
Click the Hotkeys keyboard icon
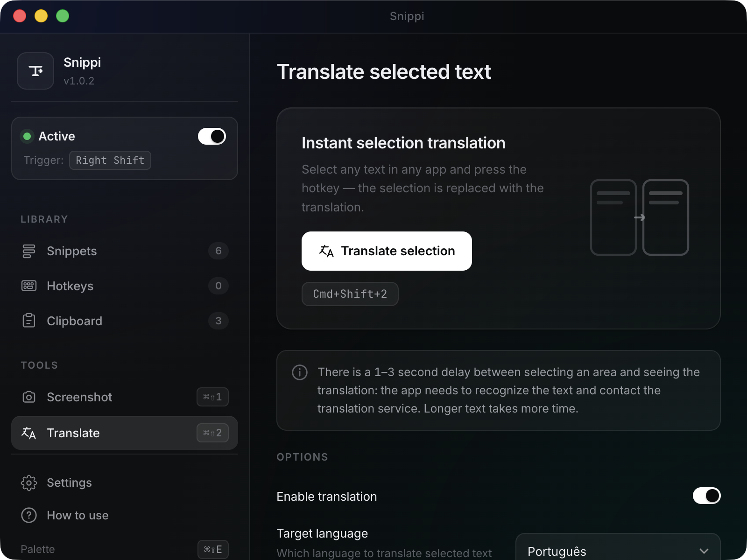coord(29,286)
